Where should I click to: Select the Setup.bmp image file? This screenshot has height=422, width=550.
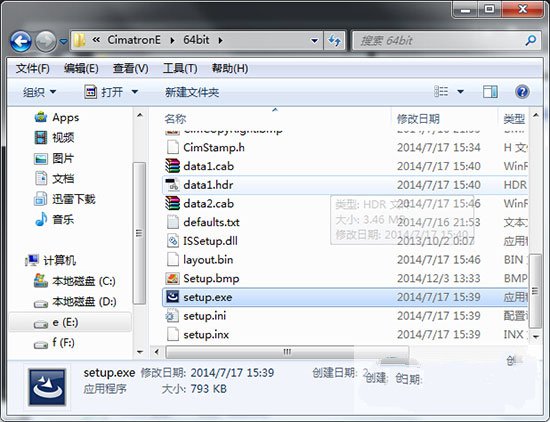[x=345, y=279]
